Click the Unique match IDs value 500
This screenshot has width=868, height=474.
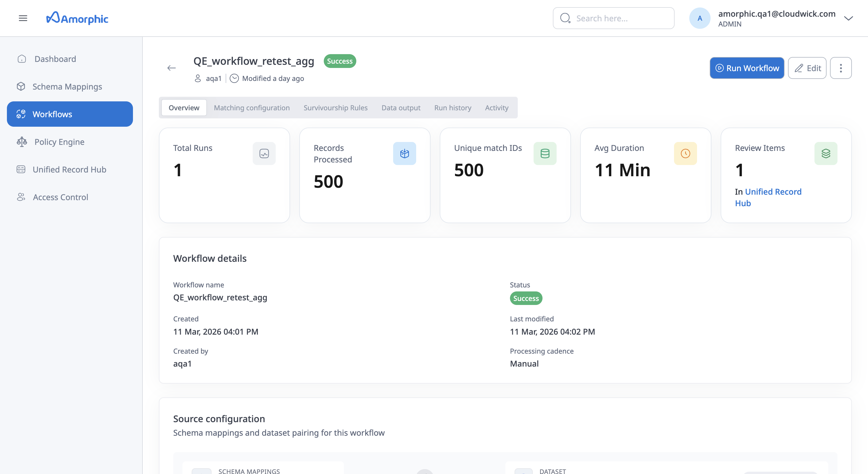point(469,170)
